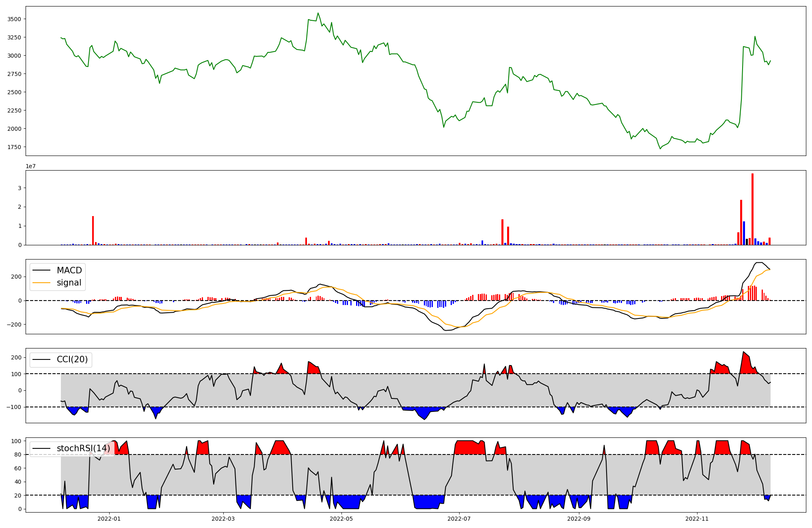This screenshot has height=528, width=812.
Task: Click the 2022-07 x-axis date label
Action: [x=459, y=519]
